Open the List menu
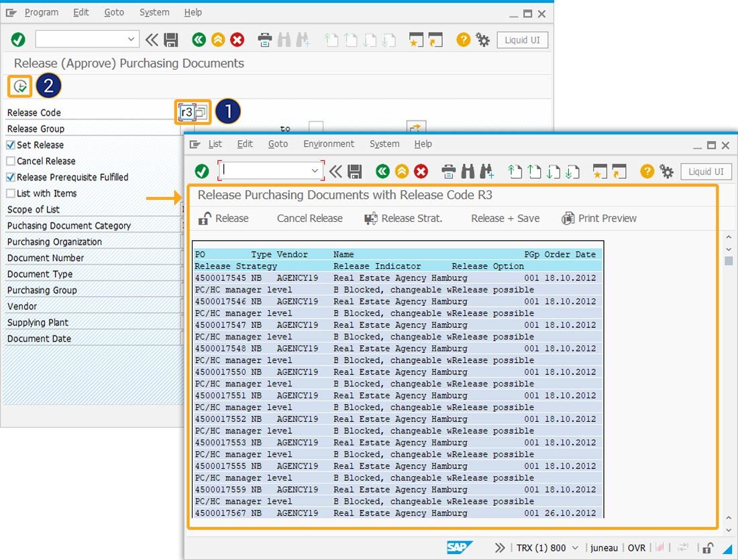The image size is (738, 560). [215, 144]
